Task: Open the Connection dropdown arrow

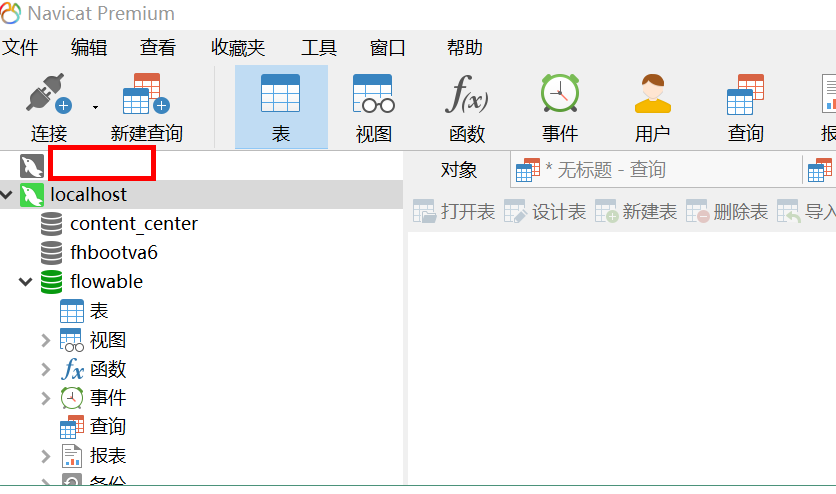Action: pyautogui.click(x=95, y=107)
